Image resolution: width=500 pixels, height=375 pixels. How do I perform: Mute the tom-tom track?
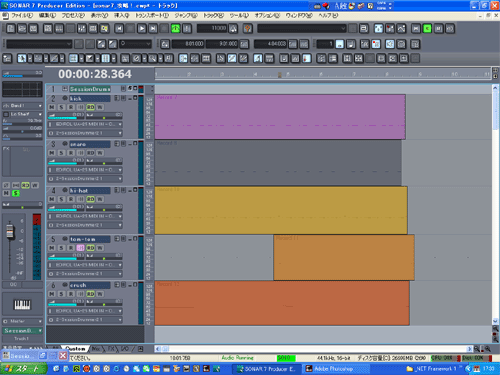[x=52, y=248]
